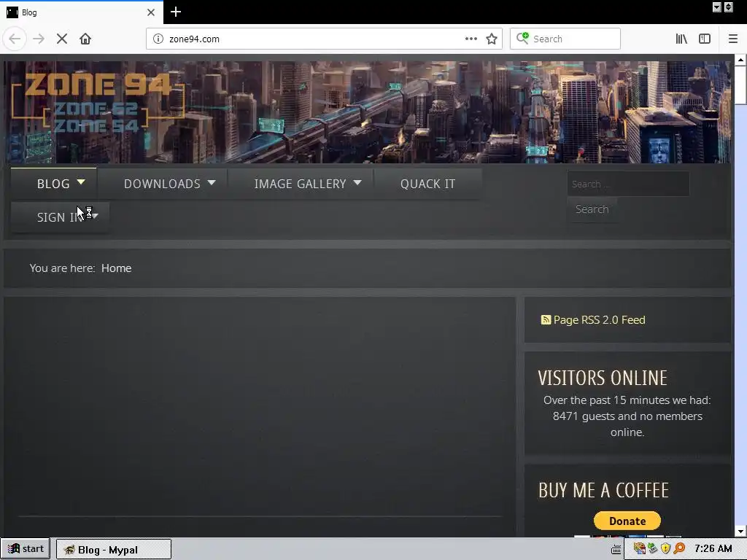Click the on-screen keyboard tray icon
747x560 pixels.
click(616, 550)
